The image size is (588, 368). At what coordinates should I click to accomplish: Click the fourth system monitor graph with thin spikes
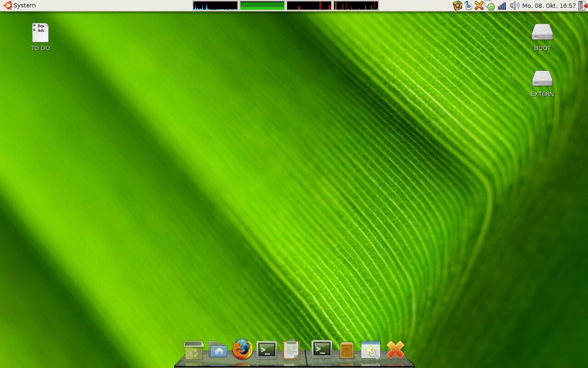(x=356, y=6)
